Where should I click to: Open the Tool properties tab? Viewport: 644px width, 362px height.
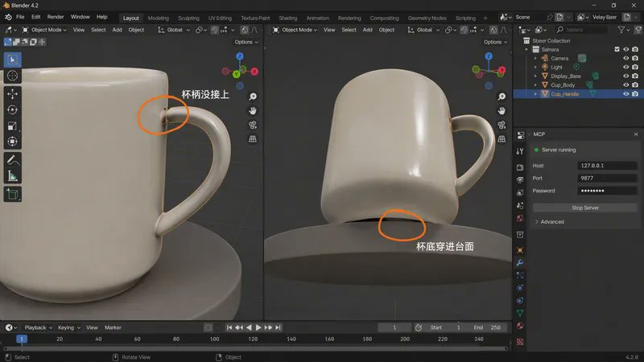coord(520,151)
